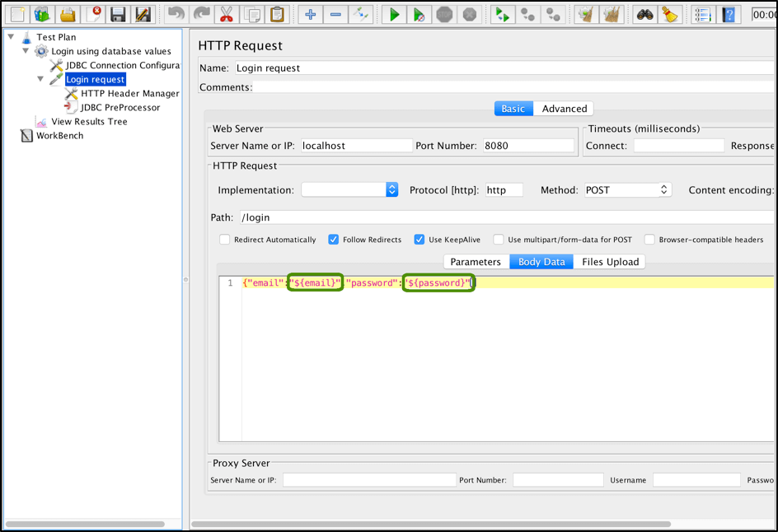Click Start no pauses icon
This screenshot has height=532, width=778.
tap(419, 14)
